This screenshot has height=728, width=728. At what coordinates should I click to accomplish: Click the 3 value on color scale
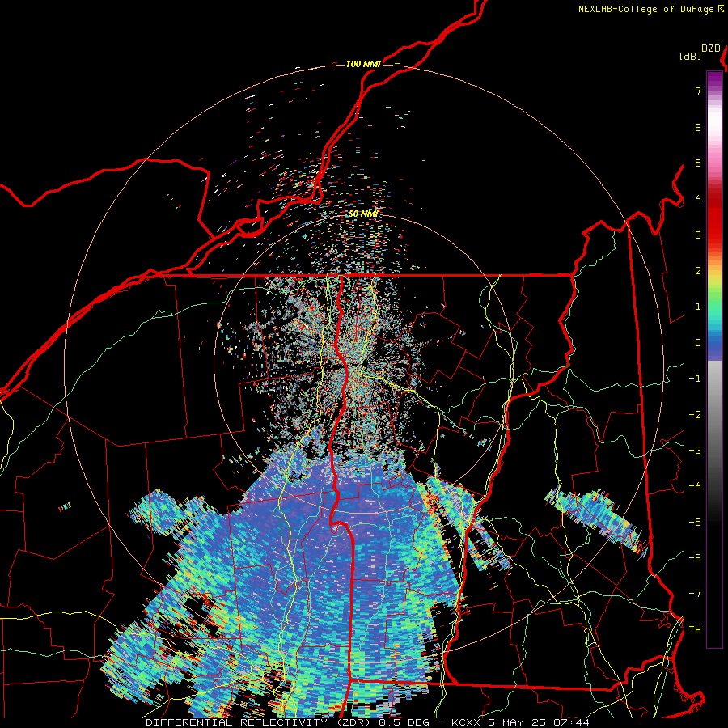tap(698, 235)
